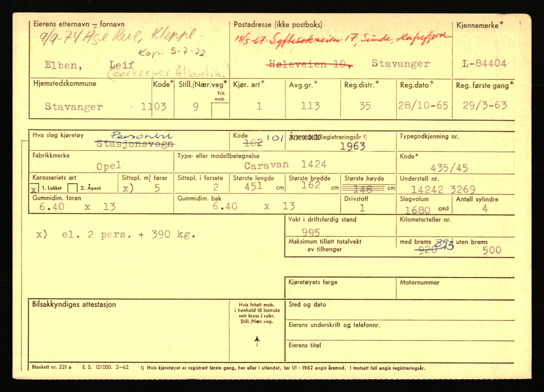Click the empty '2. Åpent' checkbox
Screen dimensions: 544x392
click(x=72, y=188)
